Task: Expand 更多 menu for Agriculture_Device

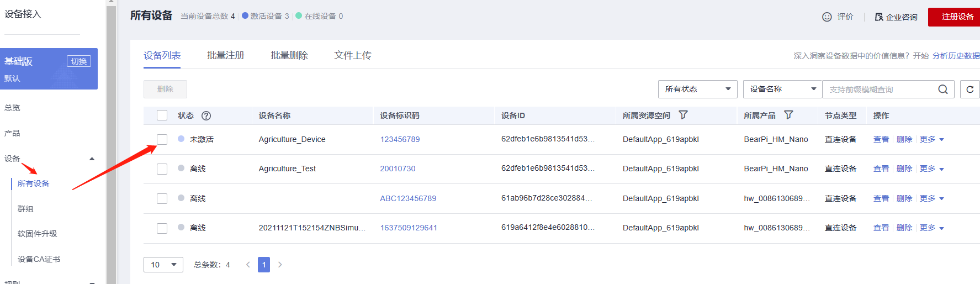Action: pos(932,139)
